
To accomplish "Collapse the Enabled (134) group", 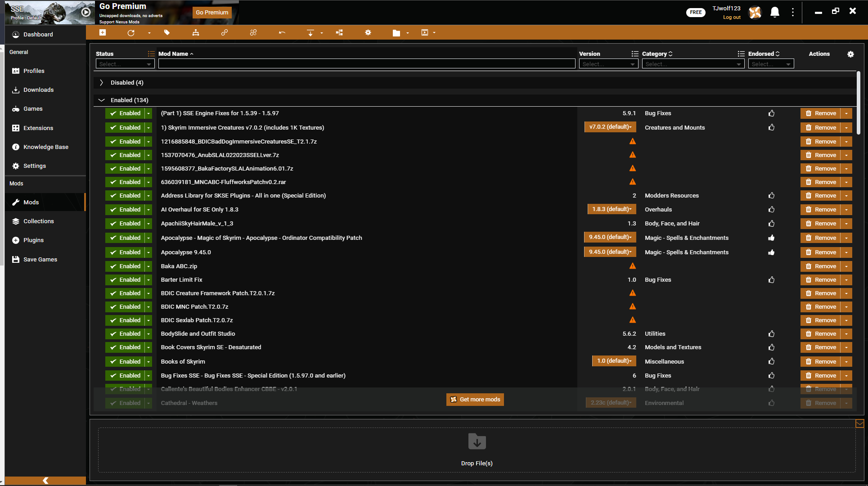I will tap(101, 100).
